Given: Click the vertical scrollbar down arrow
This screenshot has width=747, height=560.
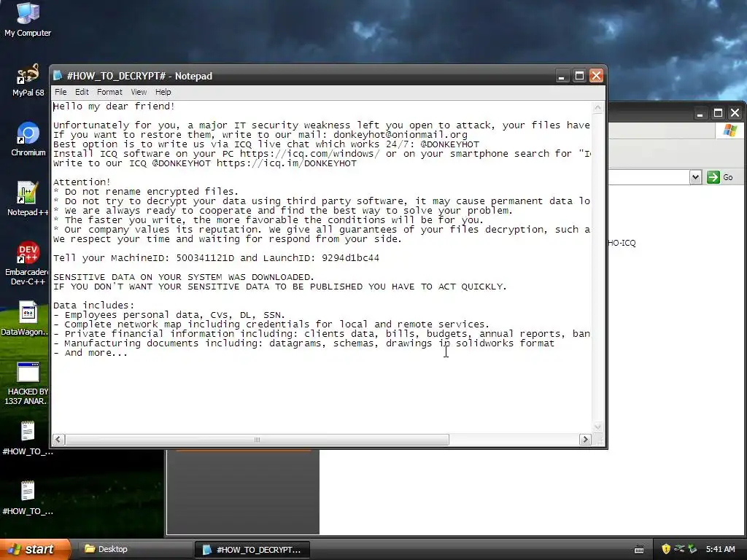Looking at the screenshot, I should coord(598,427).
